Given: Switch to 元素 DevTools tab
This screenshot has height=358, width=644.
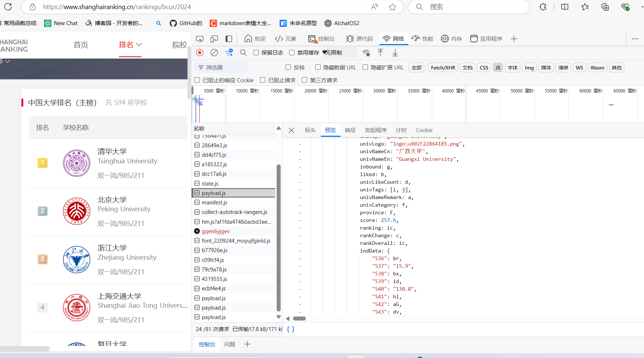Looking at the screenshot, I should coord(286,39).
